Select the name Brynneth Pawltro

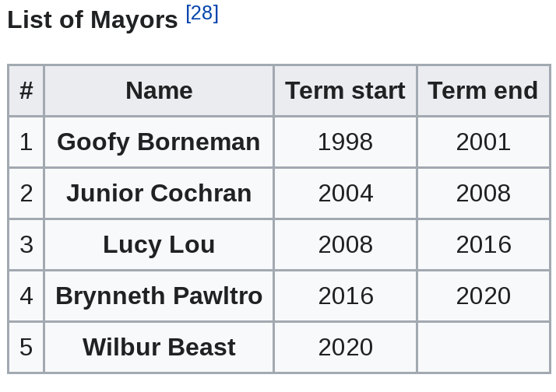(159, 296)
